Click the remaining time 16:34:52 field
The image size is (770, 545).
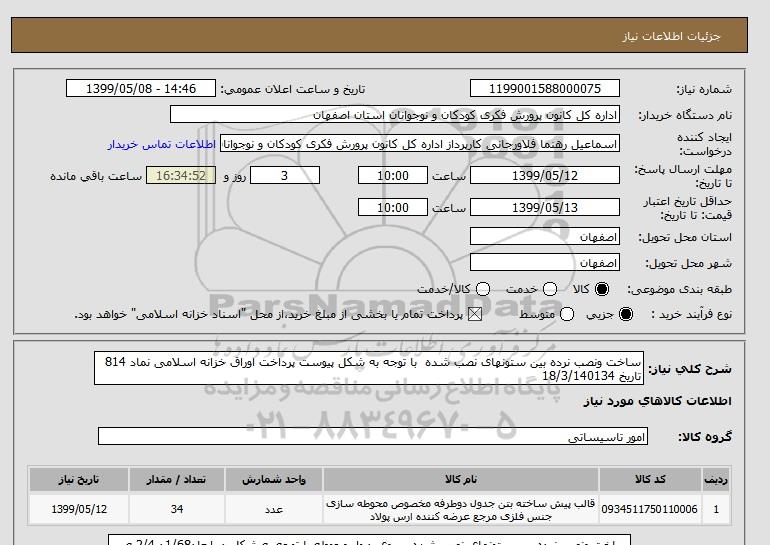pyautogui.click(x=181, y=175)
